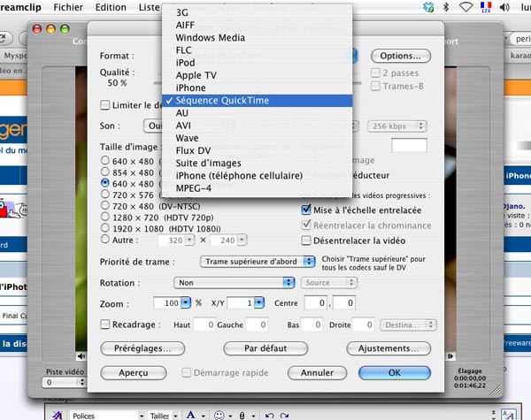This screenshot has width=531, height=420.
Task: Open the X/Y ratio combo arrow
Action: tap(259, 302)
